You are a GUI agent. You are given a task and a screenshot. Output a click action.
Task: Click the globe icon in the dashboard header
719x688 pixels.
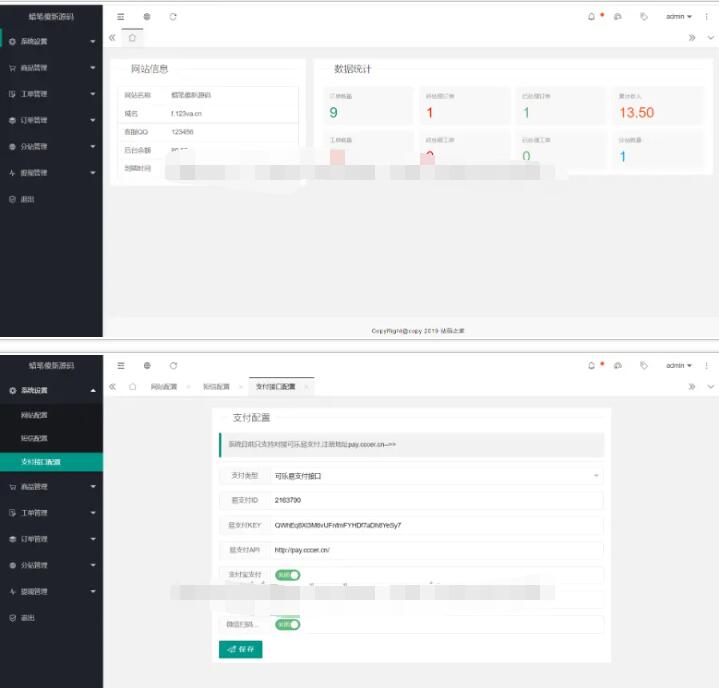(147, 17)
